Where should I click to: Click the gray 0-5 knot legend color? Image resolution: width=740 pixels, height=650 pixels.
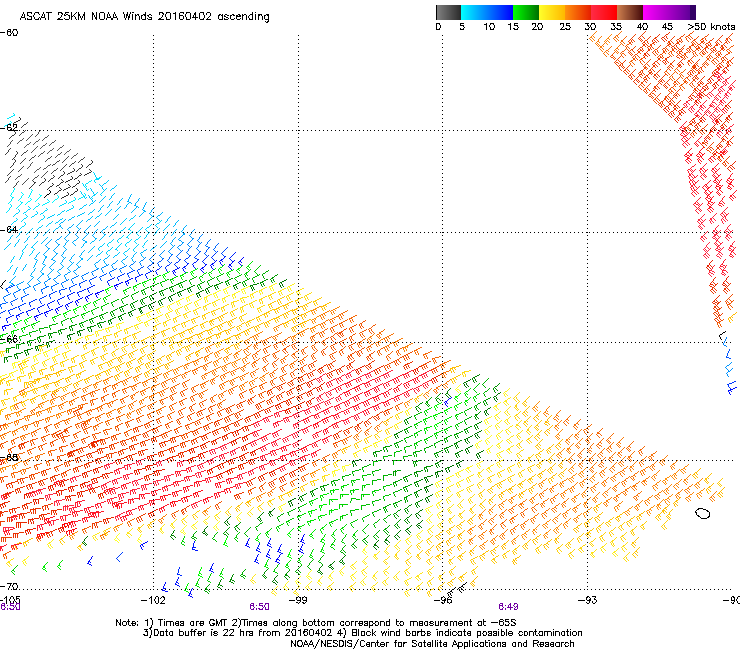pyautogui.click(x=448, y=12)
